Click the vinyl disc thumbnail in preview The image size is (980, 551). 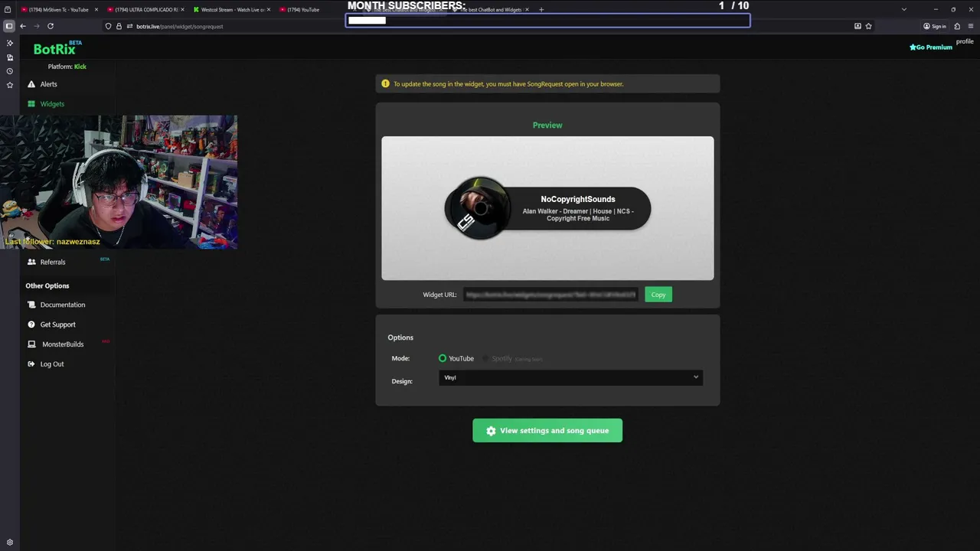tap(479, 208)
